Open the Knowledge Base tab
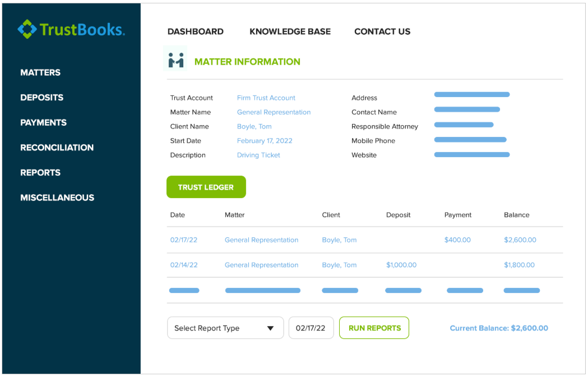This screenshot has width=588, height=376. tap(290, 31)
